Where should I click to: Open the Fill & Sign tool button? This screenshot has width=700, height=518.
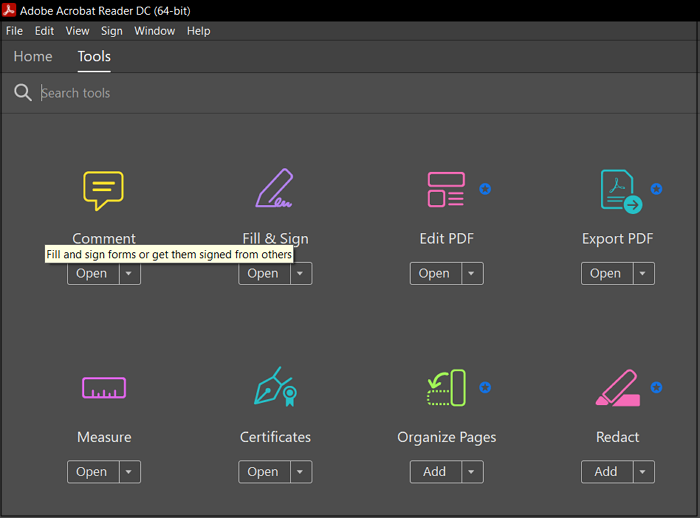(264, 273)
